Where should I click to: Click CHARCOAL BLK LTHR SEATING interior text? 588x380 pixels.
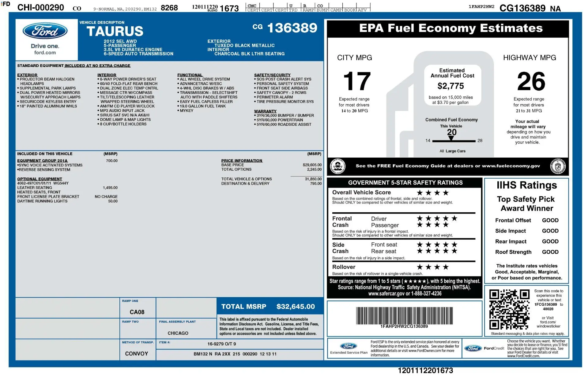pyautogui.click(x=249, y=54)
